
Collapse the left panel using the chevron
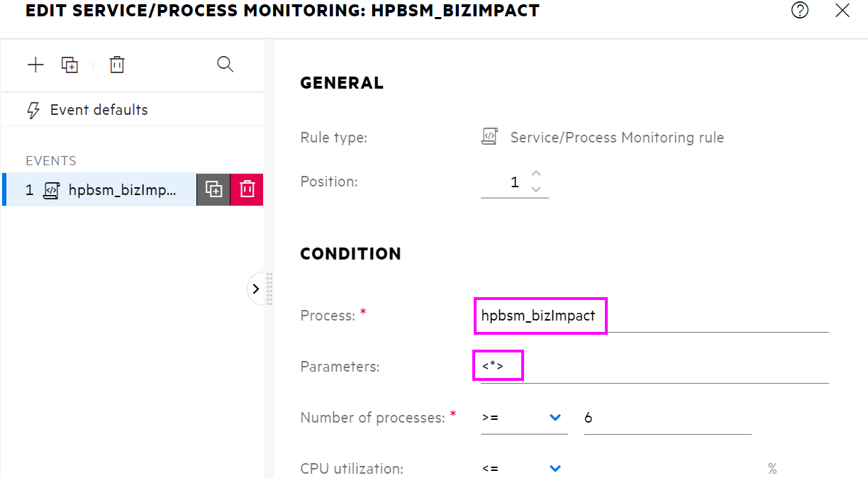click(257, 289)
